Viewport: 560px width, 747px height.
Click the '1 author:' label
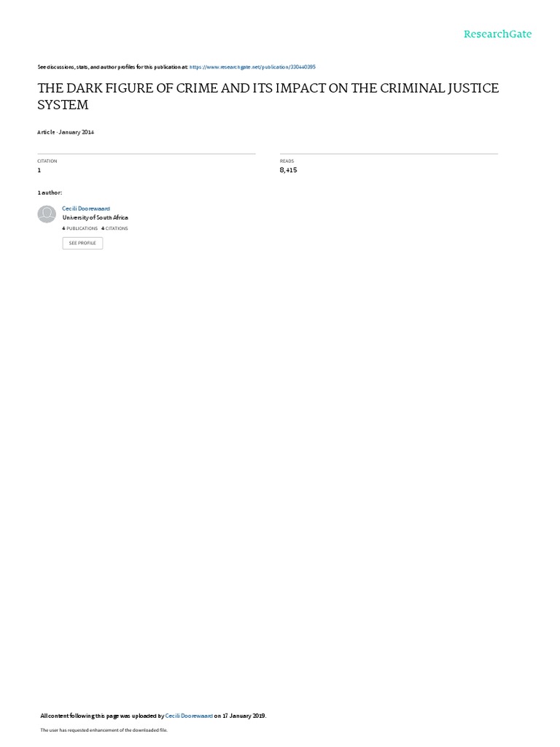(50, 193)
